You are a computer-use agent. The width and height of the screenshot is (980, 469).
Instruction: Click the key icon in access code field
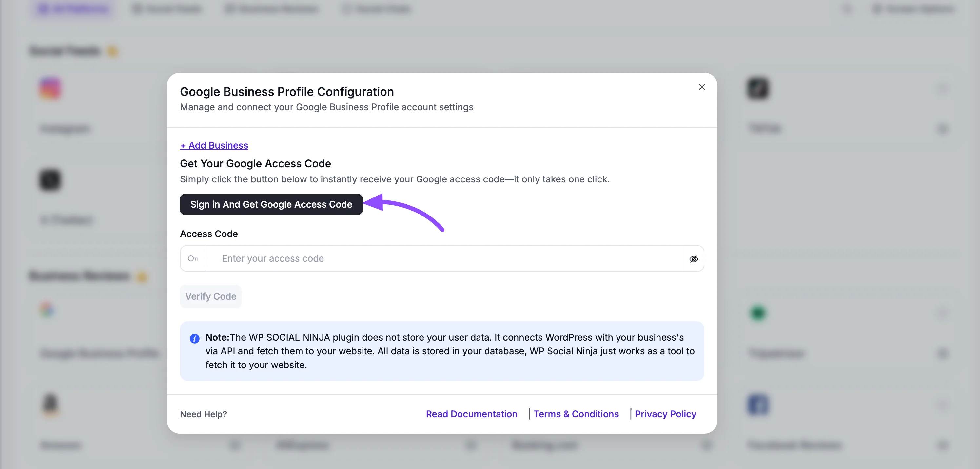click(193, 258)
